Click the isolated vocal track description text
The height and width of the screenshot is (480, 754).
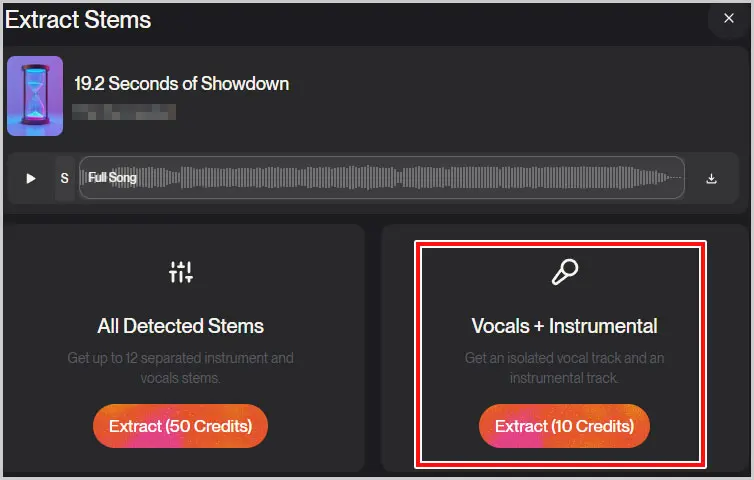[x=564, y=368]
